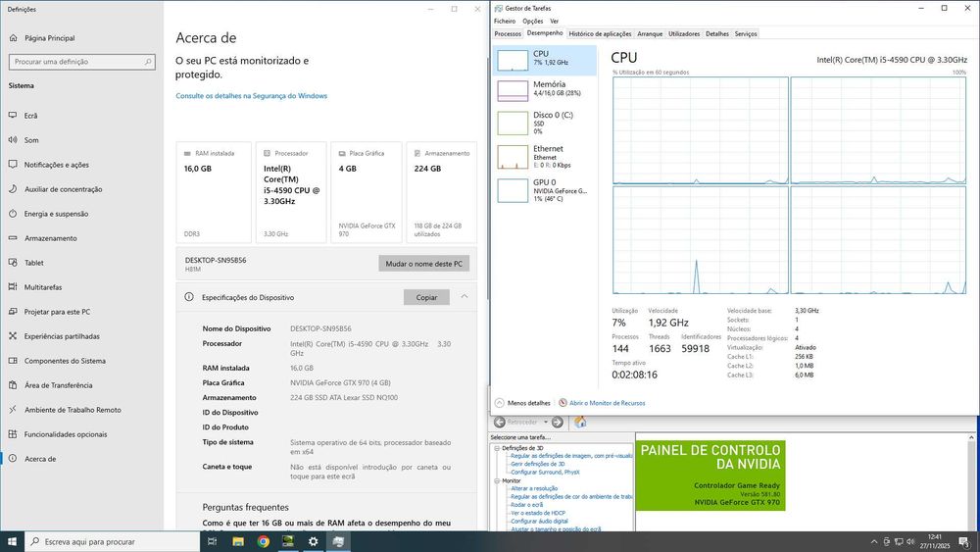Click the Windows Start button

click(x=12, y=541)
